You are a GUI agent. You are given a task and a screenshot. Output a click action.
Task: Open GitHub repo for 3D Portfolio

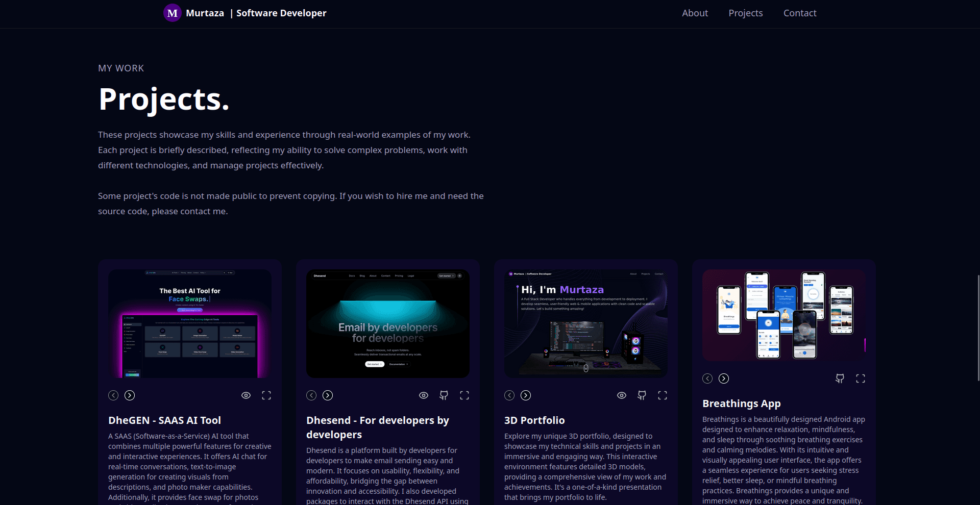pos(642,395)
